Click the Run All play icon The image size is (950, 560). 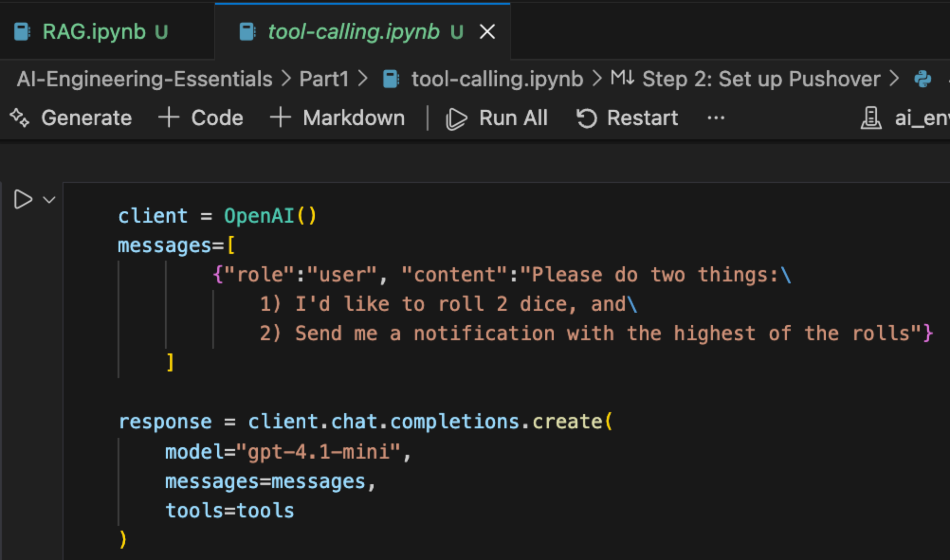(456, 119)
